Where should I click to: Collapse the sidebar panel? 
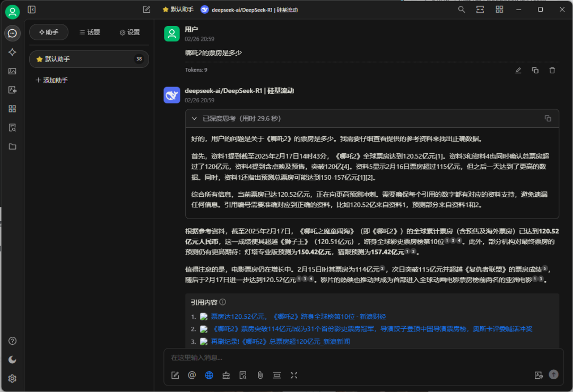[x=32, y=10]
